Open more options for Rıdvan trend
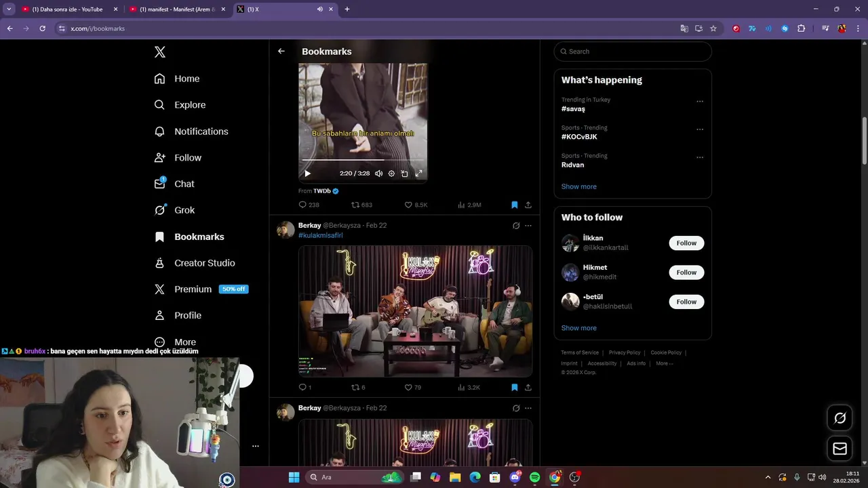The width and height of the screenshot is (868, 488). [x=700, y=157]
